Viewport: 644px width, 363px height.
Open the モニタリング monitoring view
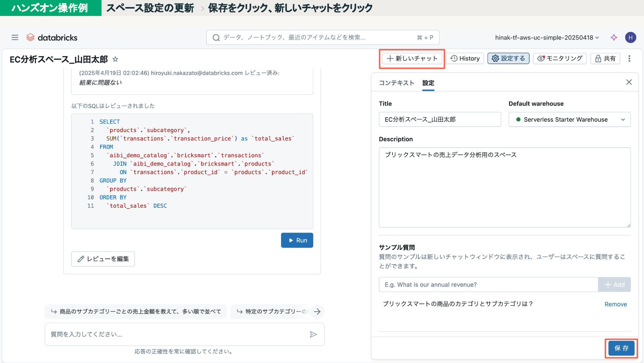pyautogui.click(x=559, y=58)
